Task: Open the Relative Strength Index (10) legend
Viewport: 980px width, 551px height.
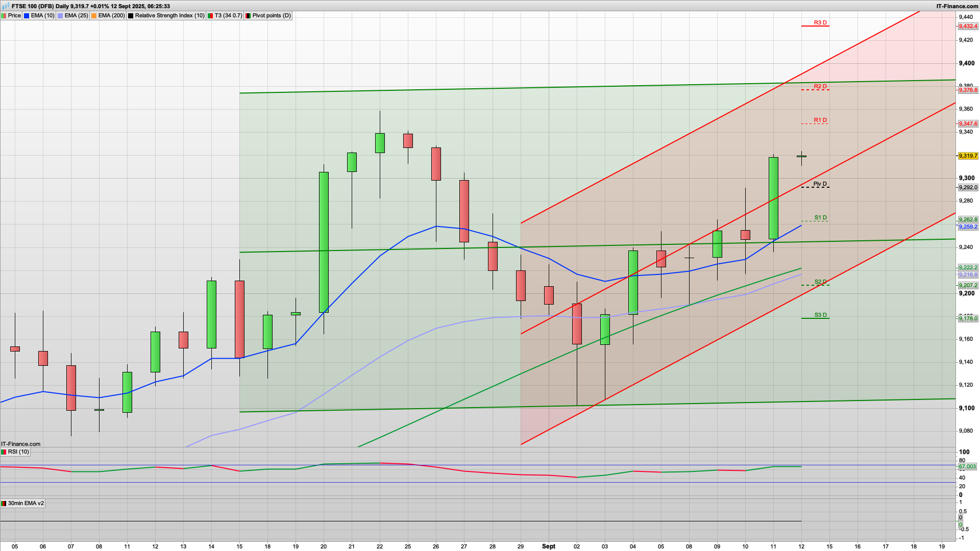Action: 166,16
